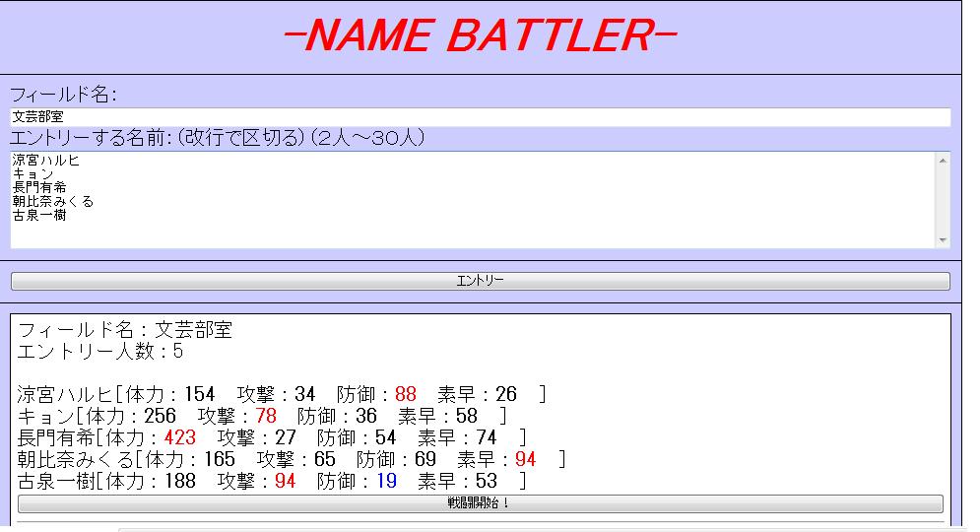Viewport: 980px width, 532px height.
Task: Click 長門有希's speed value 74
Action: (x=487, y=437)
